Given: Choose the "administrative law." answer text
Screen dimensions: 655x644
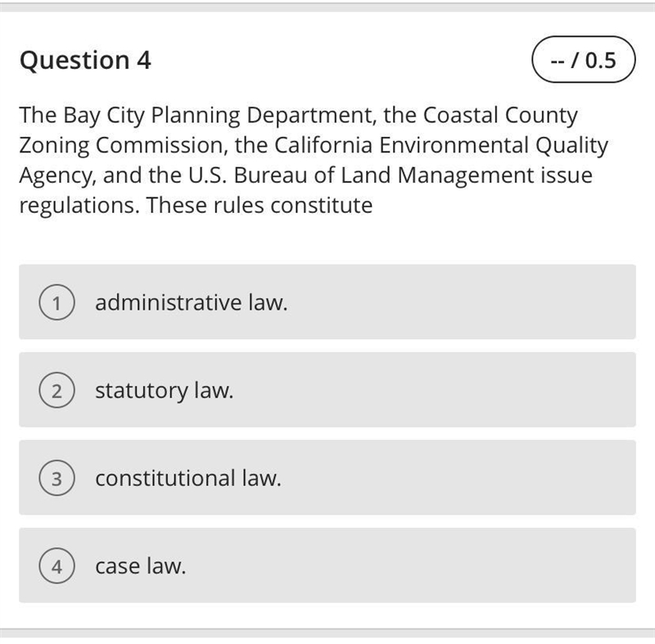Looking at the screenshot, I should [192, 302].
